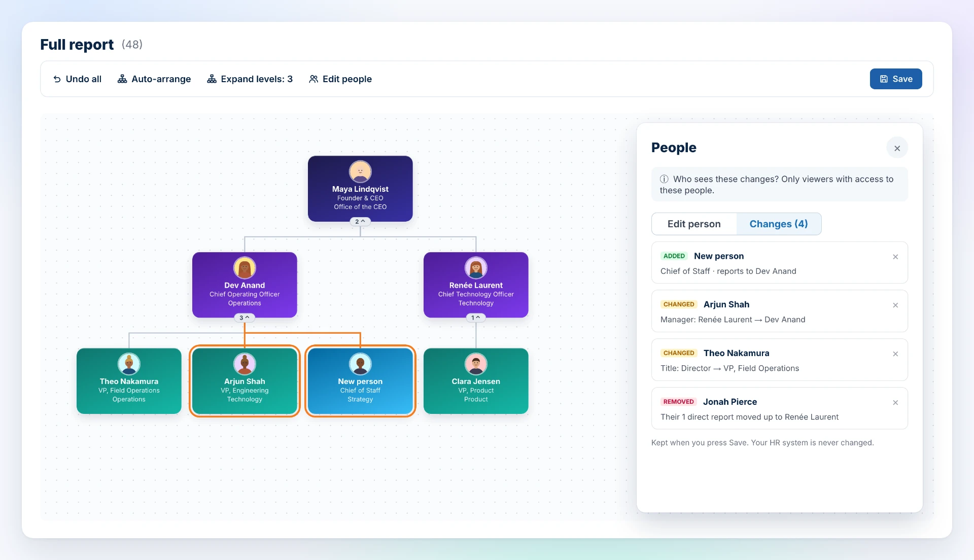974x560 pixels.
Task: Dismiss the Jonah Pierce removed entry
Action: point(895,402)
